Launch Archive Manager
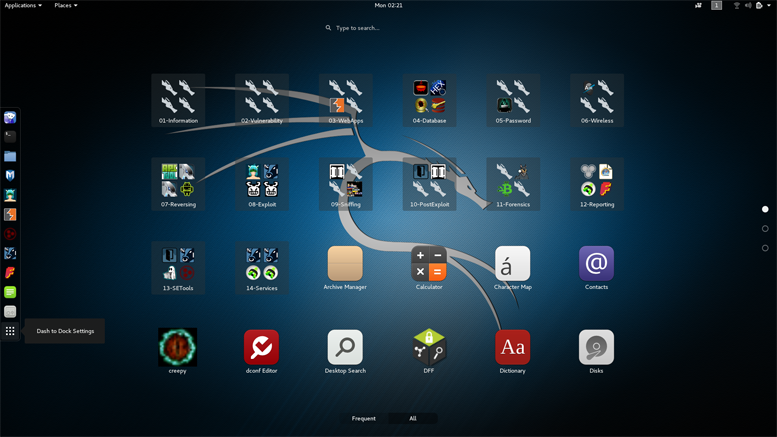This screenshot has height=437, width=777. 345,268
